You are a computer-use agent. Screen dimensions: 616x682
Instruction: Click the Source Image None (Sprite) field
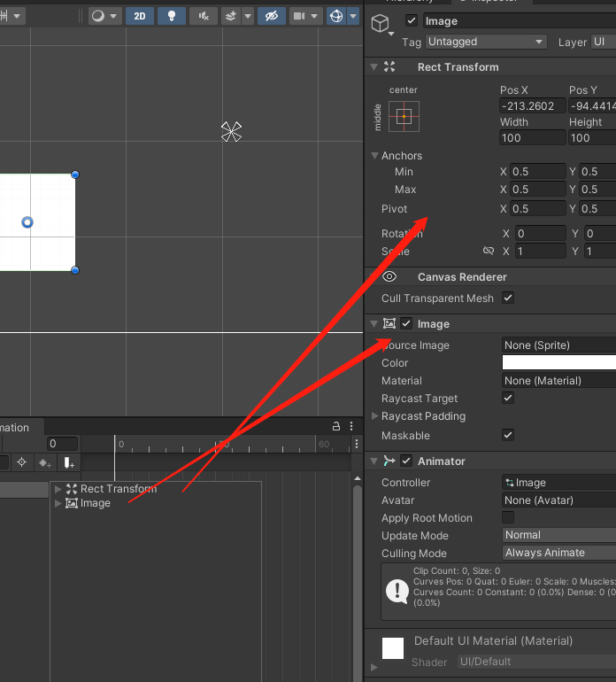point(559,345)
